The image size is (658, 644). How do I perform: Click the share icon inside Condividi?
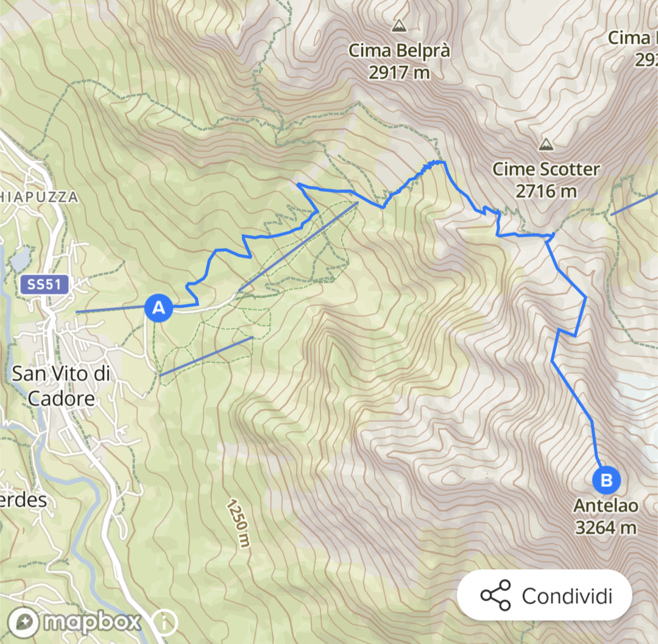coord(495,595)
